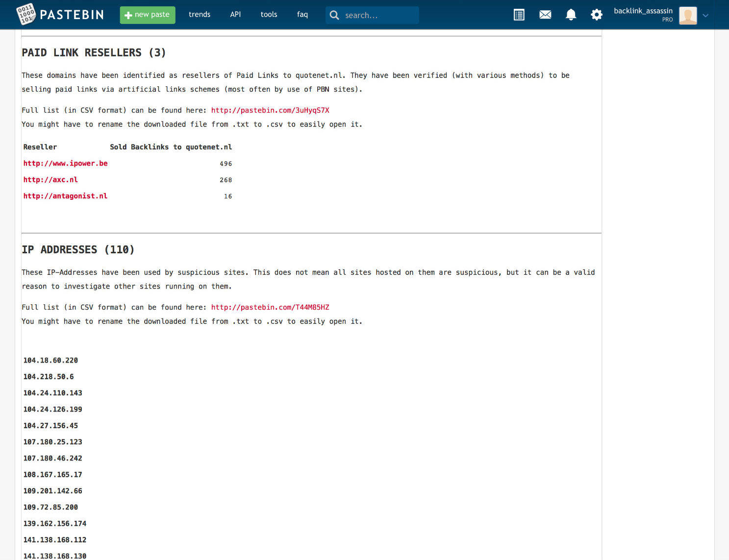The height and width of the screenshot is (560, 729).
Task: Click the PAID LINK RESELLERS (3) heading
Action: [x=94, y=52]
